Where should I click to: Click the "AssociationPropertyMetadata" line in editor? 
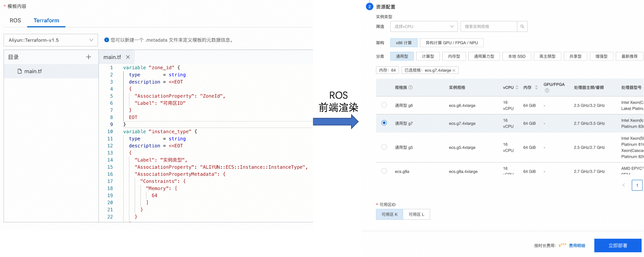click(x=180, y=174)
